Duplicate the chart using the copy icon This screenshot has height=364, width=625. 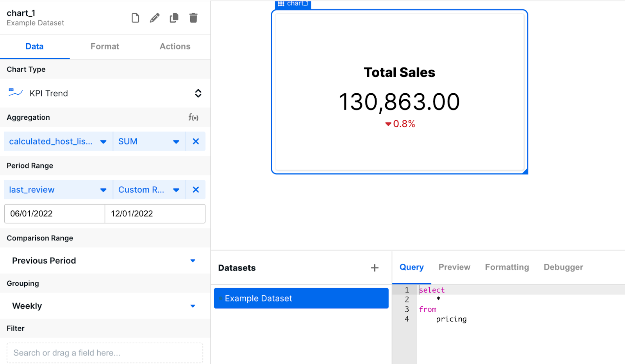click(x=174, y=18)
